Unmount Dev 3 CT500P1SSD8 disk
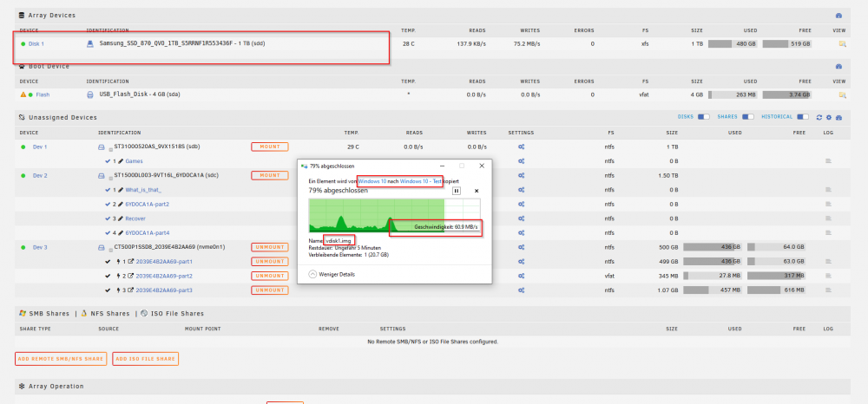The image size is (868, 404). pyautogui.click(x=270, y=247)
